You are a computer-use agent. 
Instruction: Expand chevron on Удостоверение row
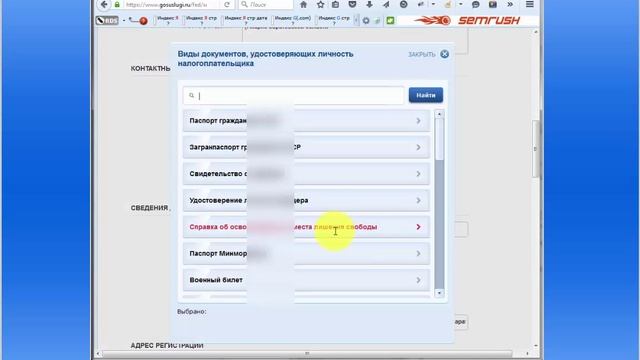[x=418, y=200]
